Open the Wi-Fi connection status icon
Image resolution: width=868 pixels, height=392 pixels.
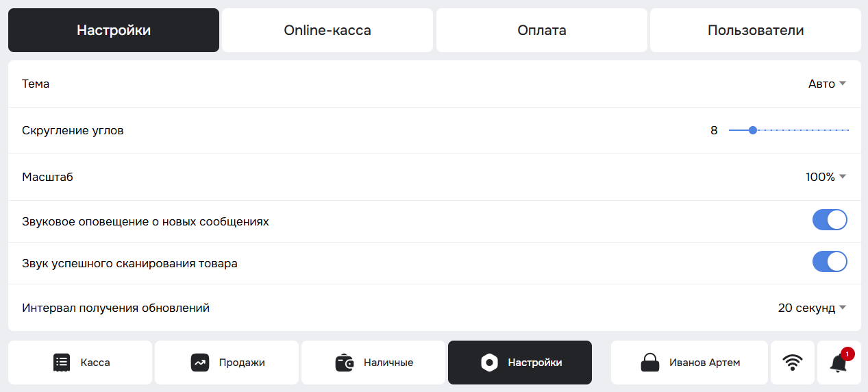[793, 363]
